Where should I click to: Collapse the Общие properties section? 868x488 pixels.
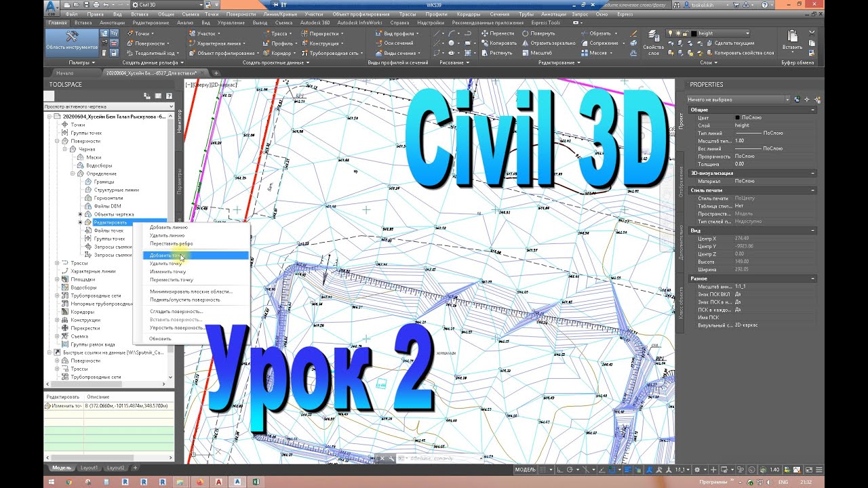coord(813,110)
